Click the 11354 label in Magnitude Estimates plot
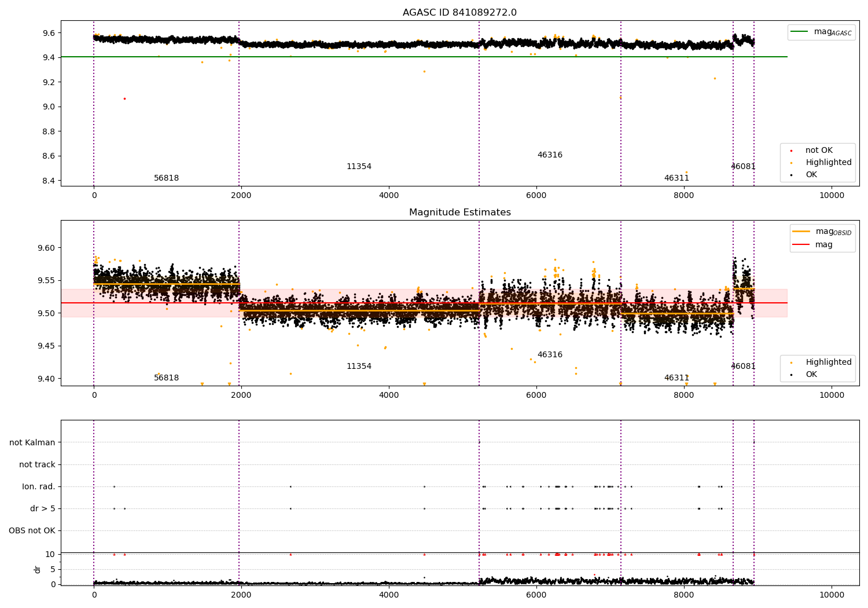 (x=359, y=367)
